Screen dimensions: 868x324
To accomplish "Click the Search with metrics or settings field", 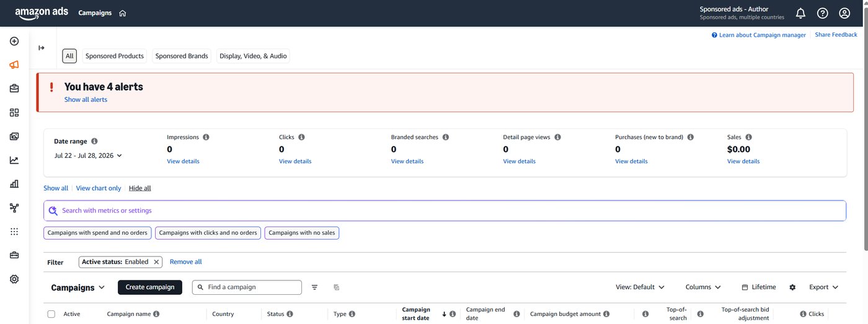I will [x=445, y=210].
